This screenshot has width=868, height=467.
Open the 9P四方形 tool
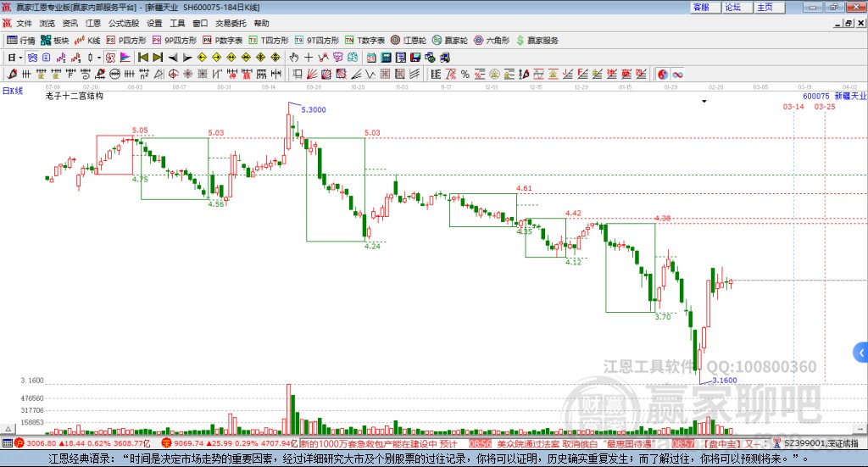coord(175,41)
